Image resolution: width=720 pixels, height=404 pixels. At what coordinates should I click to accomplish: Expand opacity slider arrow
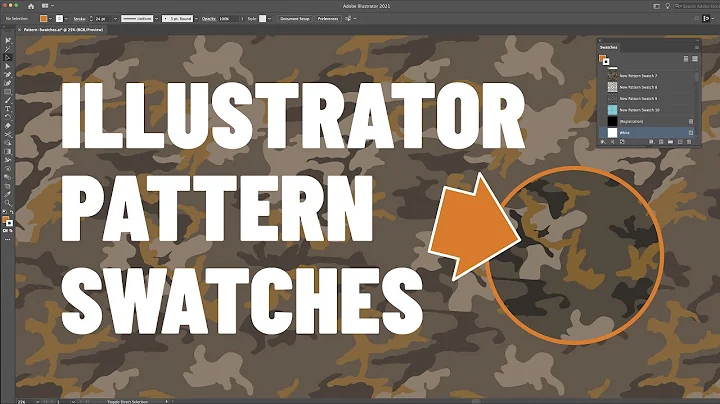tap(242, 18)
